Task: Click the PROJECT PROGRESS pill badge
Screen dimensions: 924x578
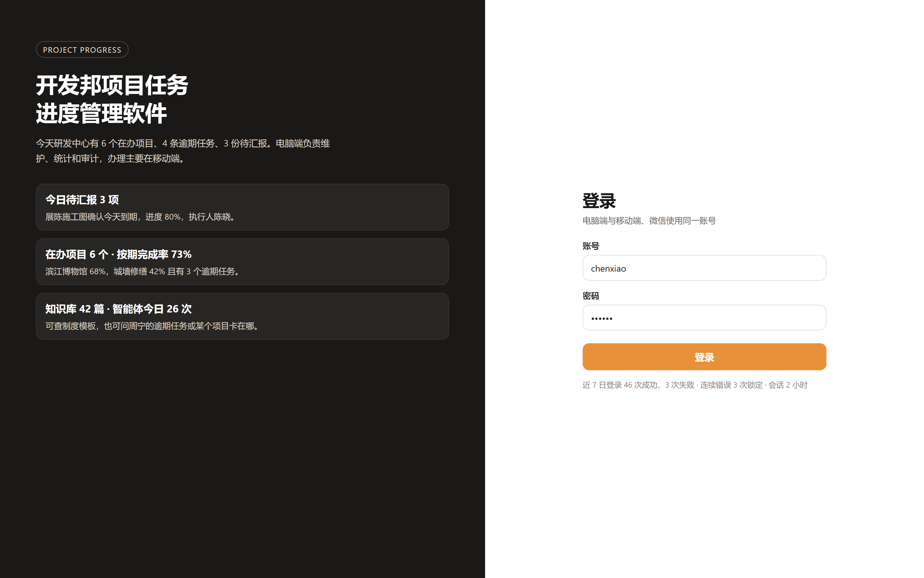Action: (x=82, y=50)
